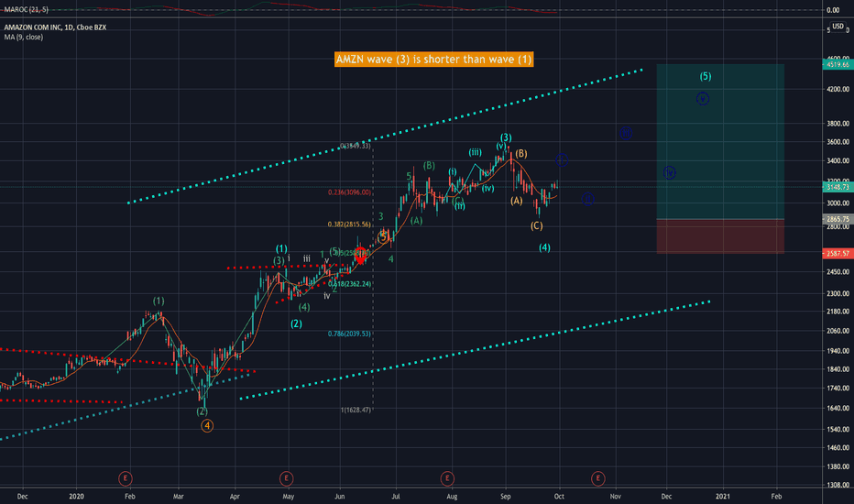Screen dimensions: 854x504
Task: Select the cyan (4) wave label near October
Action: click(x=544, y=247)
